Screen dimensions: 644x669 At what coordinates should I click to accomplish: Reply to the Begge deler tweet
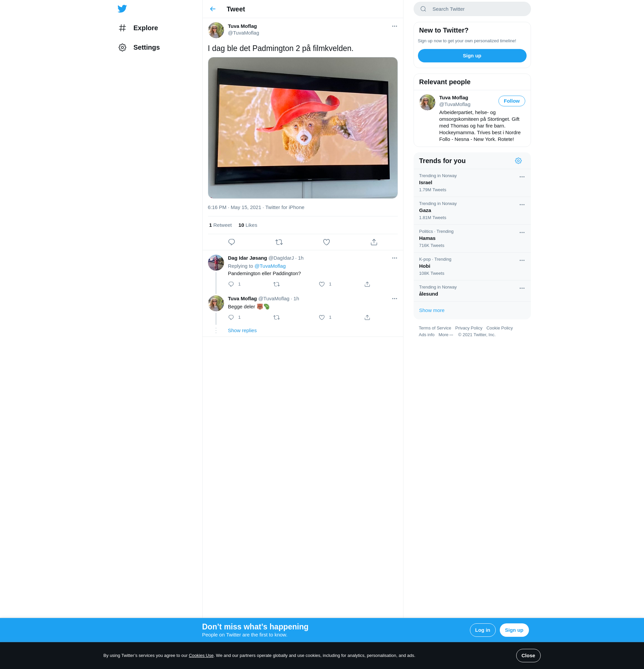231,317
